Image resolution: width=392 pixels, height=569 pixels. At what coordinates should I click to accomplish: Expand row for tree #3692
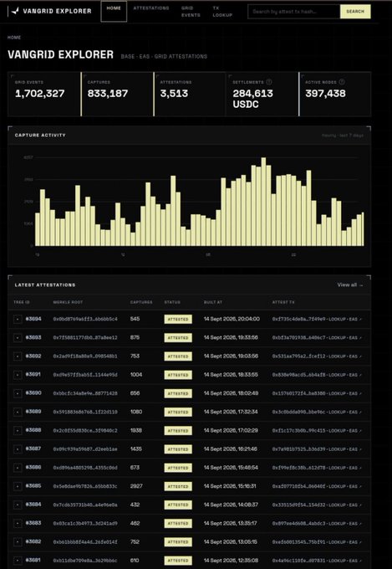click(x=18, y=356)
